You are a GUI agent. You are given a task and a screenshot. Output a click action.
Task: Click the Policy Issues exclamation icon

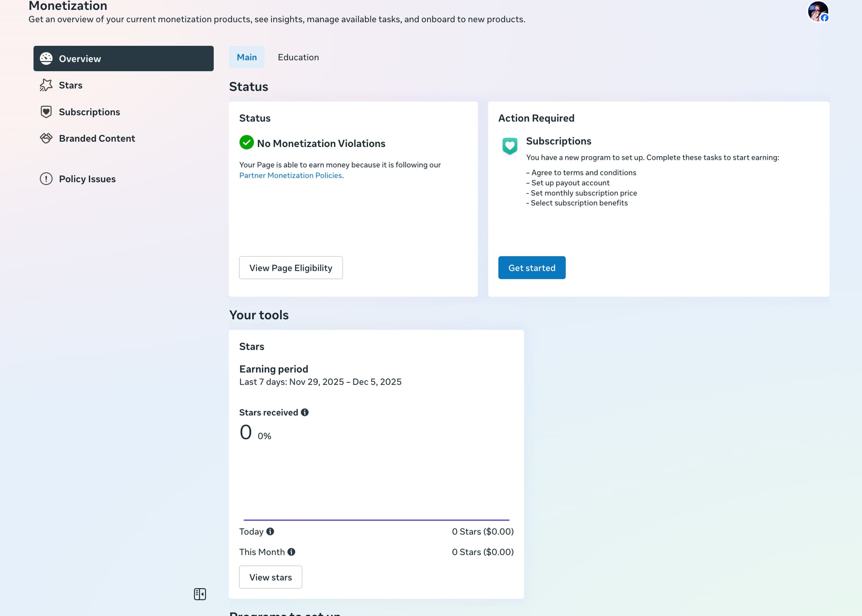tap(46, 179)
